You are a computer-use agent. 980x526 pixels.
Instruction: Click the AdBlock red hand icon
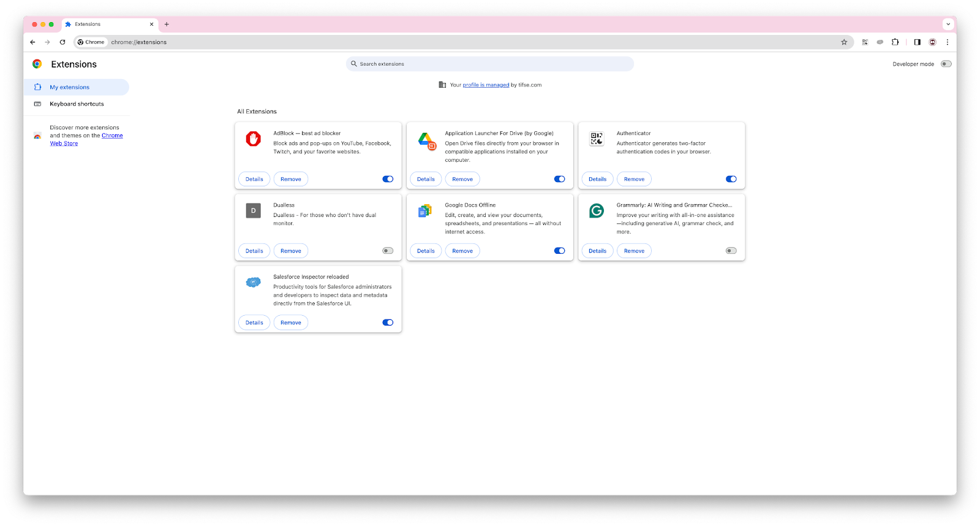click(x=254, y=139)
